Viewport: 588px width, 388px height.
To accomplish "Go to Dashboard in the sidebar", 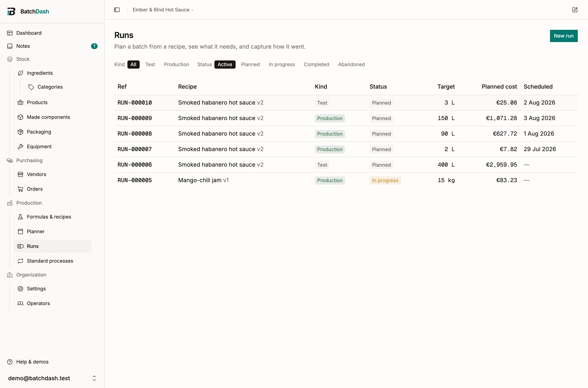I will tap(52, 33).
